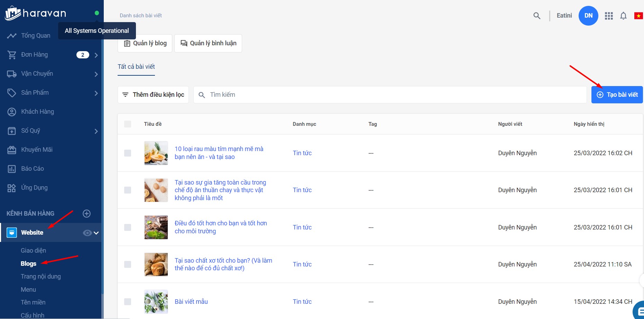Click the search magnifier icon in header
The width and height of the screenshot is (644, 319).
click(537, 16)
